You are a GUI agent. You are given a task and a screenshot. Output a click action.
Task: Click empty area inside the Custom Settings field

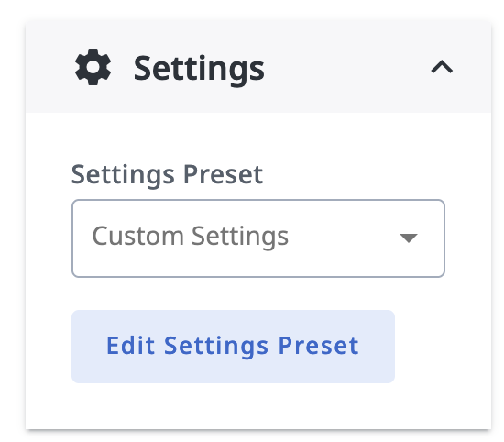(344, 238)
